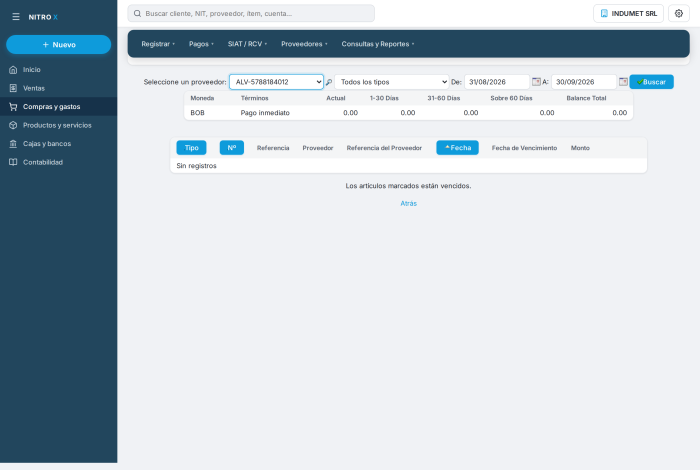Click the Compras y gastos cart icon
This screenshot has width=700, height=470.
click(13, 107)
